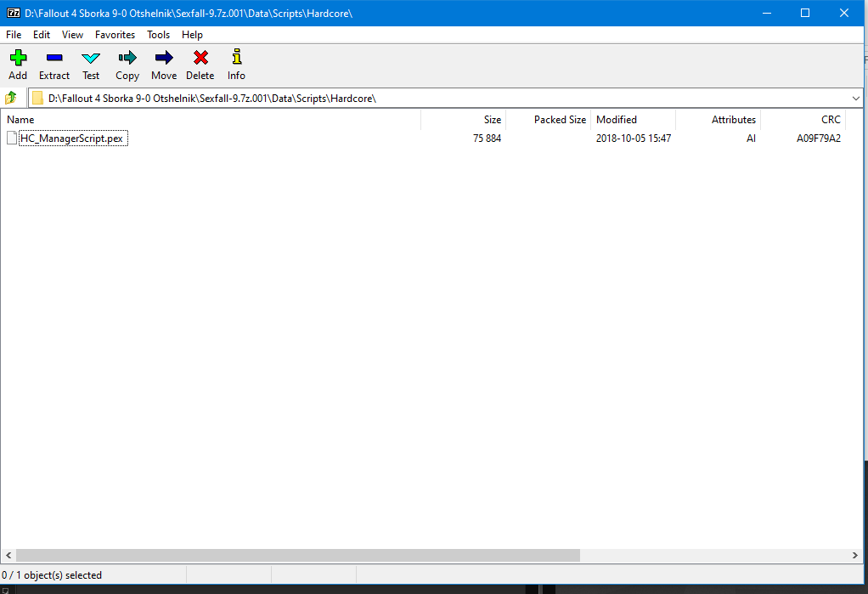Open the Info properties icon
The height and width of the screenshot is (594, 868).
tap(236, 58)
